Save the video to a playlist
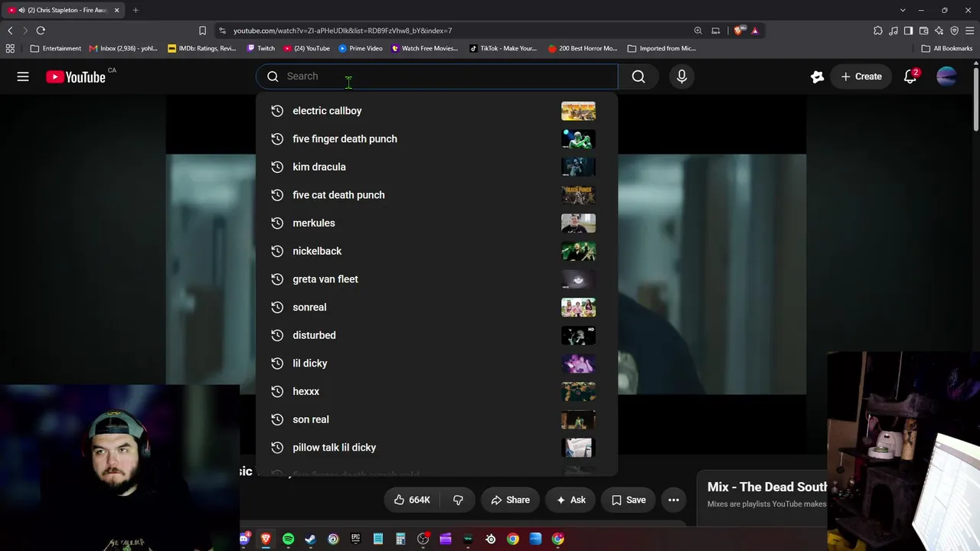 click(629, 500)
